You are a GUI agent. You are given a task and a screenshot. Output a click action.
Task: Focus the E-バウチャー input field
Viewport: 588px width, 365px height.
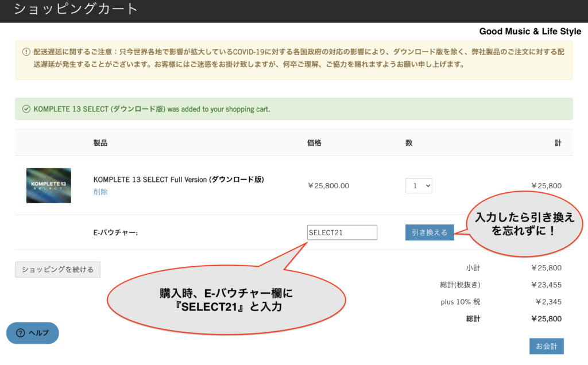[342, 232]
